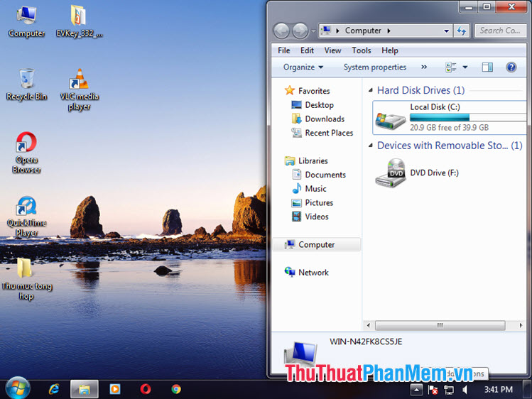Click the Search Computer input box
Screen dimensions: 532x399
tap(500, 31)
